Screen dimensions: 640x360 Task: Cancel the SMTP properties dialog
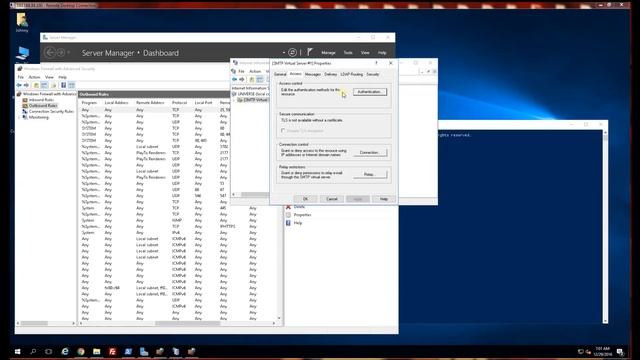(x=332, y=199)
